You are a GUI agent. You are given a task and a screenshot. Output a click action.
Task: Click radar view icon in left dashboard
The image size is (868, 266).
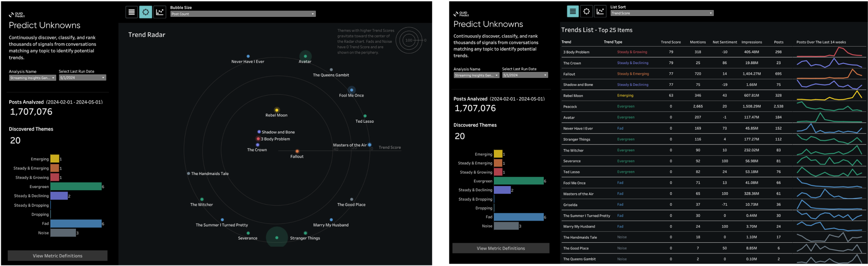pos(145,12)
